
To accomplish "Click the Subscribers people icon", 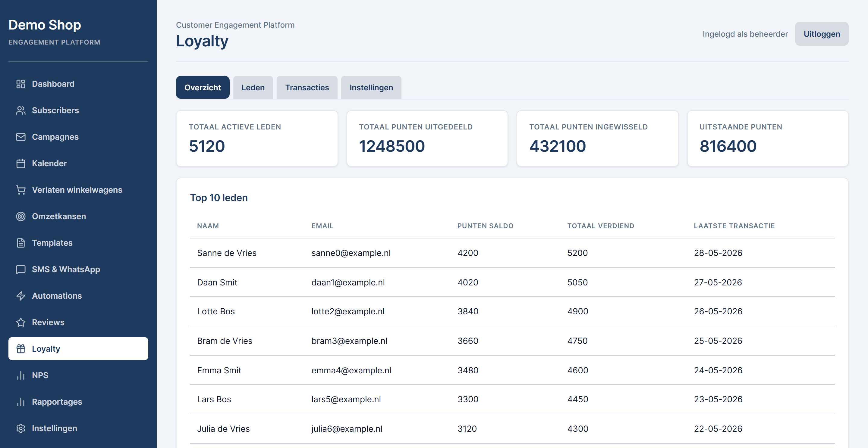I will 21,110.
